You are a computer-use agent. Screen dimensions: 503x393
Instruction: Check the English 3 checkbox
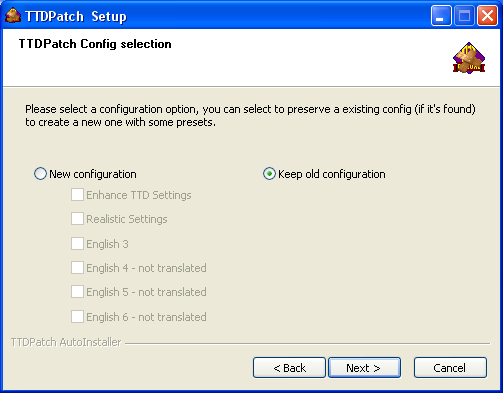(x=77, y=244)
